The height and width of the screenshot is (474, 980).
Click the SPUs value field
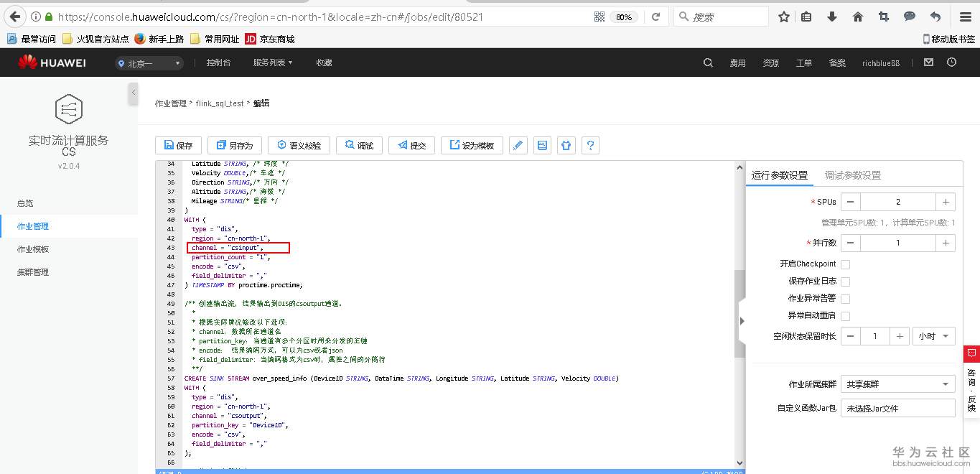(x=897, y=202)
